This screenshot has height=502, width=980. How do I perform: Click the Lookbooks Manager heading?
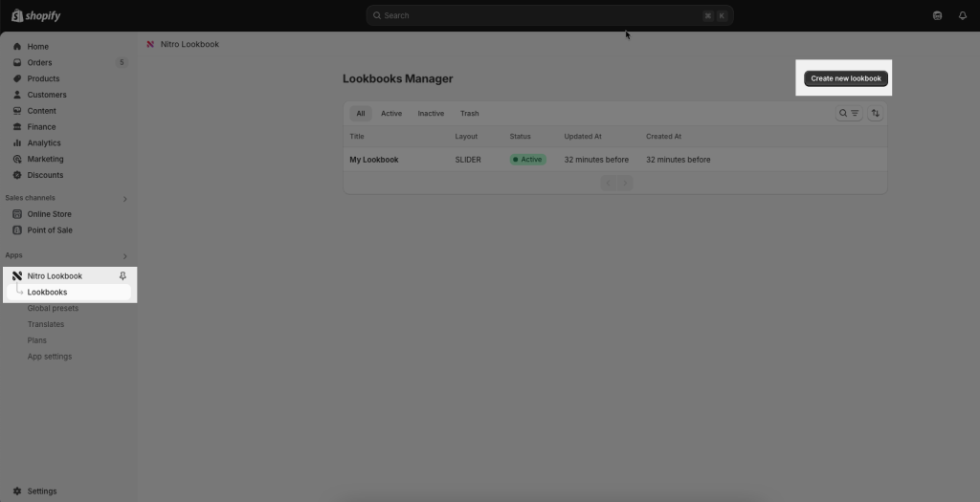(x=397, y=78)
